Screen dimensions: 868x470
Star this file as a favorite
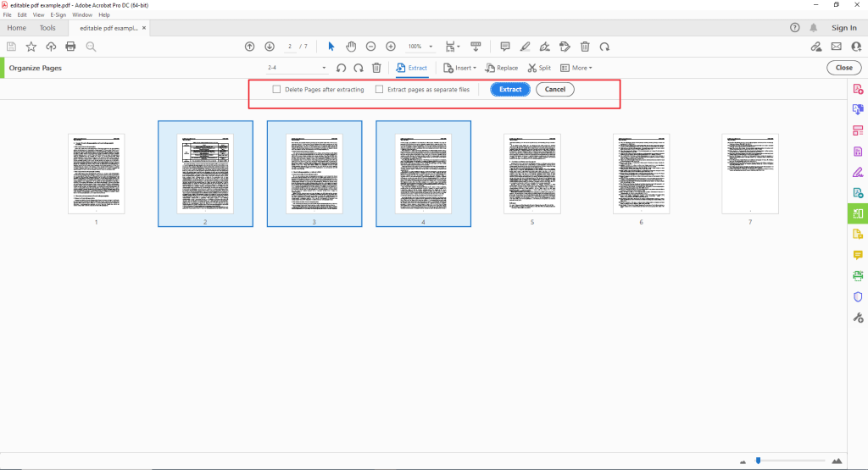(x=31, y=47)
